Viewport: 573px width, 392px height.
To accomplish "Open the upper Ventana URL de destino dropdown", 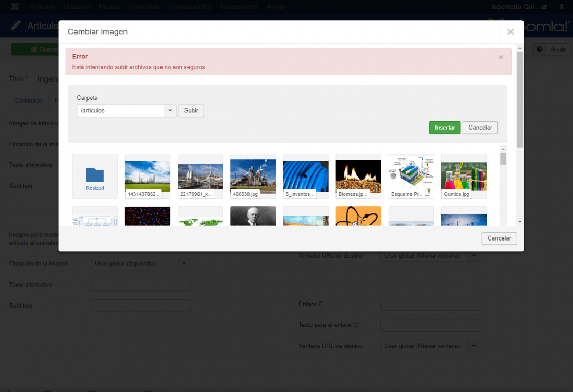I will [x=430, y=256].
